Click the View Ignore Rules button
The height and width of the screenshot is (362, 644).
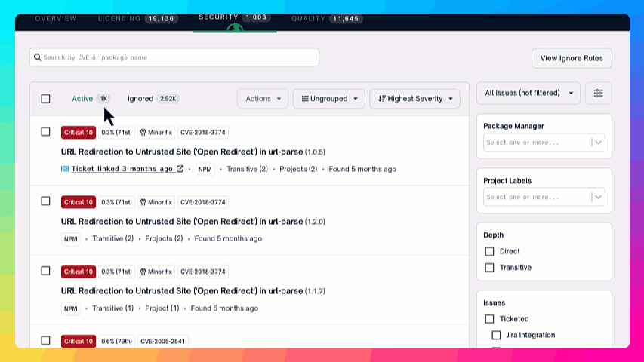click(x=572, y=58)
